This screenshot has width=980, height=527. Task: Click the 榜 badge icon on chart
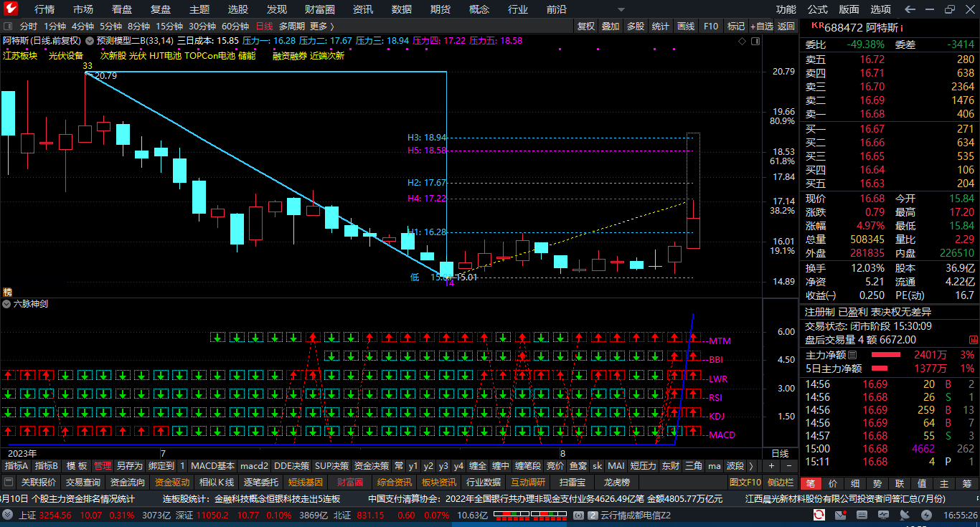pyautogui.click(x=7, y=292)
